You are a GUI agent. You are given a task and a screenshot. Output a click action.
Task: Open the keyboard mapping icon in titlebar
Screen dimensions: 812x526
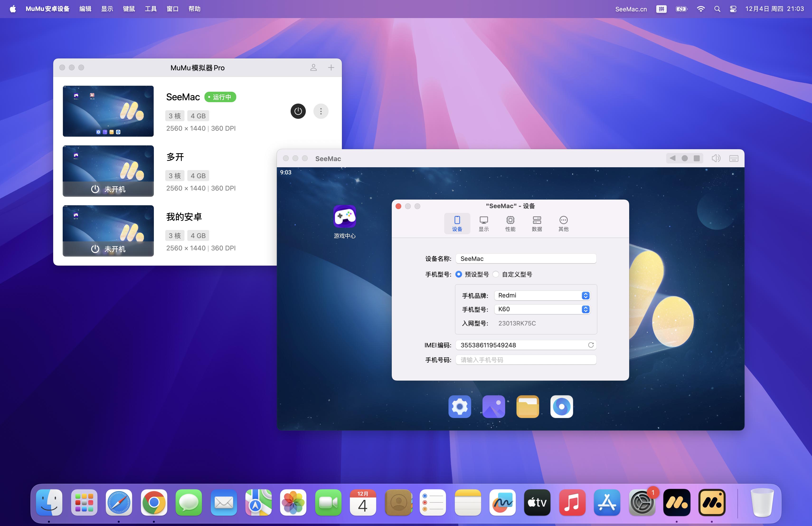point(733,158)
